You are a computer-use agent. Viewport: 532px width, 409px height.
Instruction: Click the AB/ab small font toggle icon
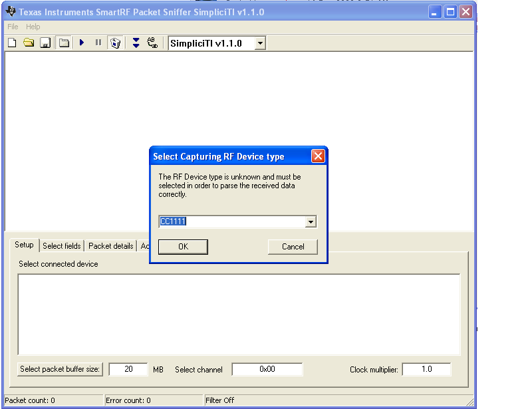click(x=152, y=43)
